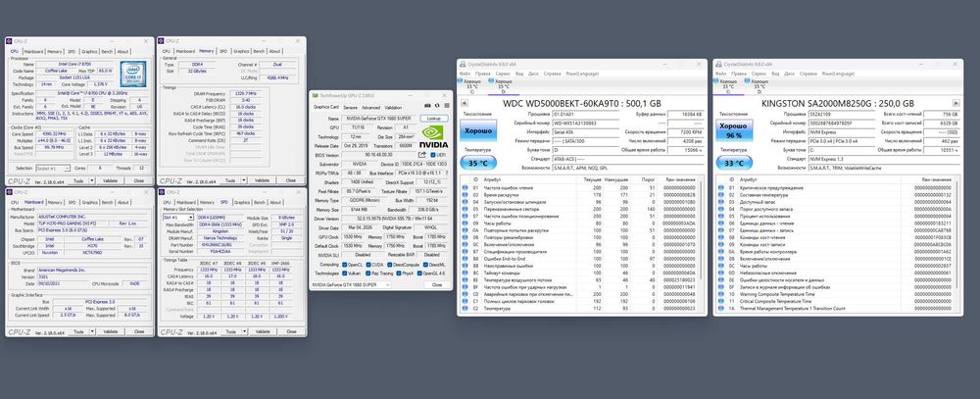The image size is (980, 399).
Task: Click the 'TUF H370-PRO GAMING' model field in CPU-Z
Action: click(73, 224)
